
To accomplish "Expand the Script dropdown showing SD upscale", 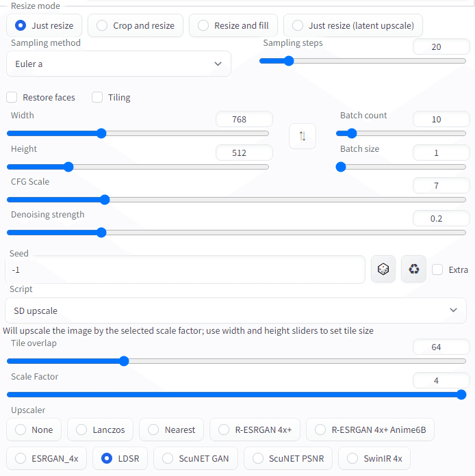I will [235, 310].
